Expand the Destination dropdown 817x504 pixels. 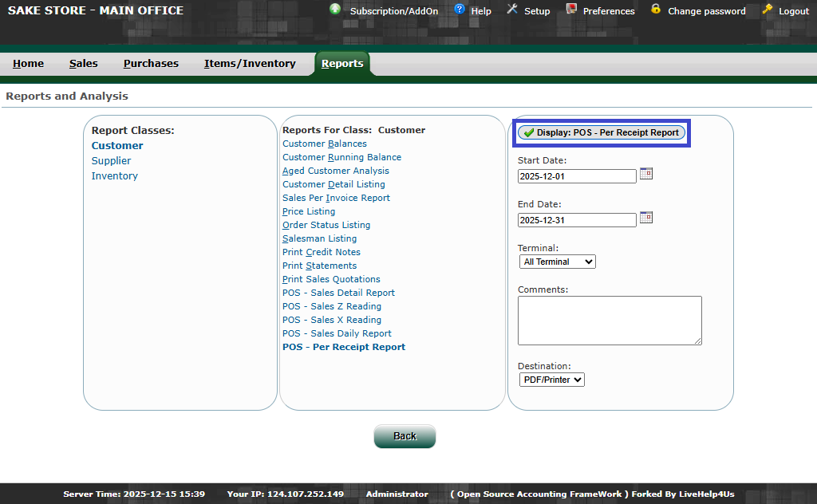[552, 380]
